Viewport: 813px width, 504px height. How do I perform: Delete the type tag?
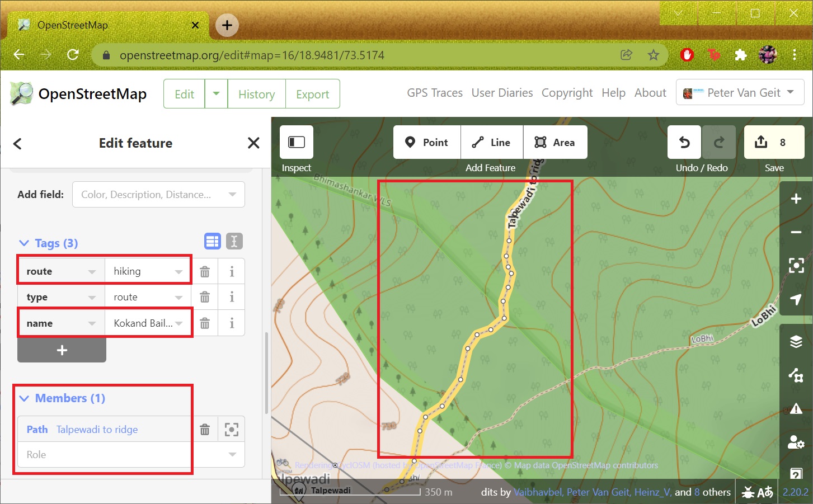click(205, 297)
